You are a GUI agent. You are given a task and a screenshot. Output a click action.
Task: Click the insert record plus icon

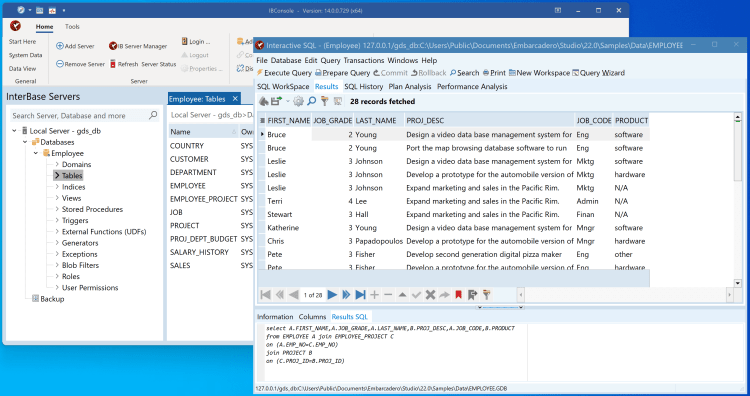tap(374, 295)
